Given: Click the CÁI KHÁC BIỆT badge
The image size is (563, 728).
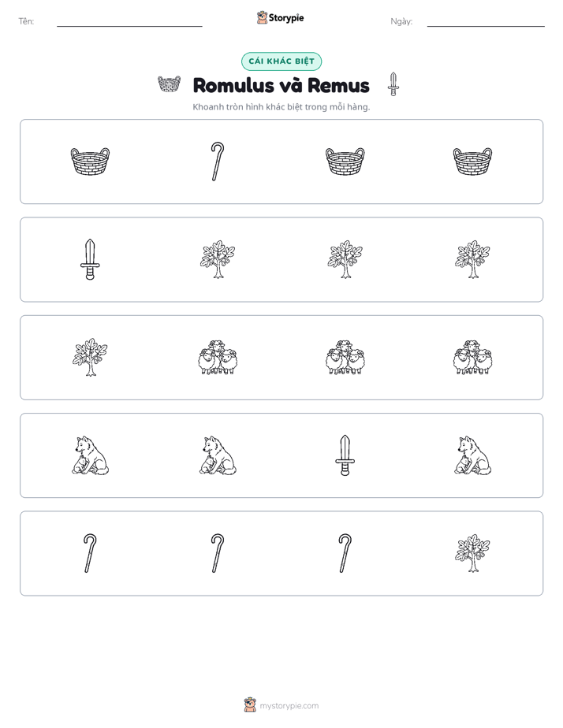Looking at the screenshot, I should coord(281,61).
